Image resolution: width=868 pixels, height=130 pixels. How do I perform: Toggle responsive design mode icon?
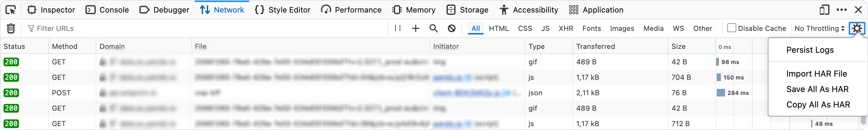coord(825,10)
